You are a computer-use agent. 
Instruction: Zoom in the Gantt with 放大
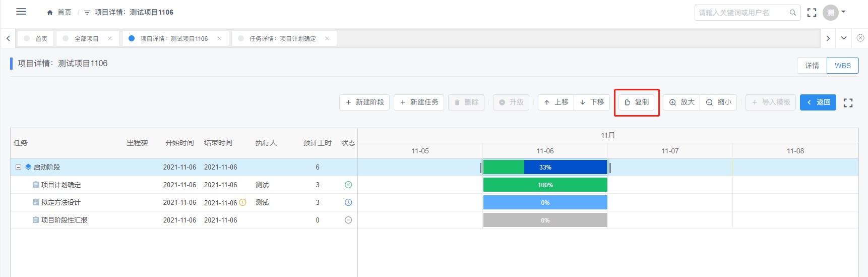coord(681,102)
